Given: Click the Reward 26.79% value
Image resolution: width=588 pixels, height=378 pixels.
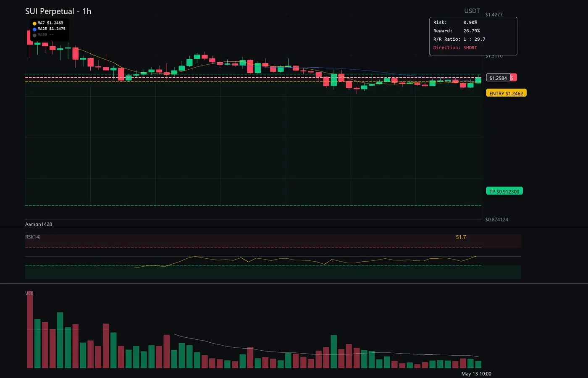Looking at the screenshot, I should point(472,31).
